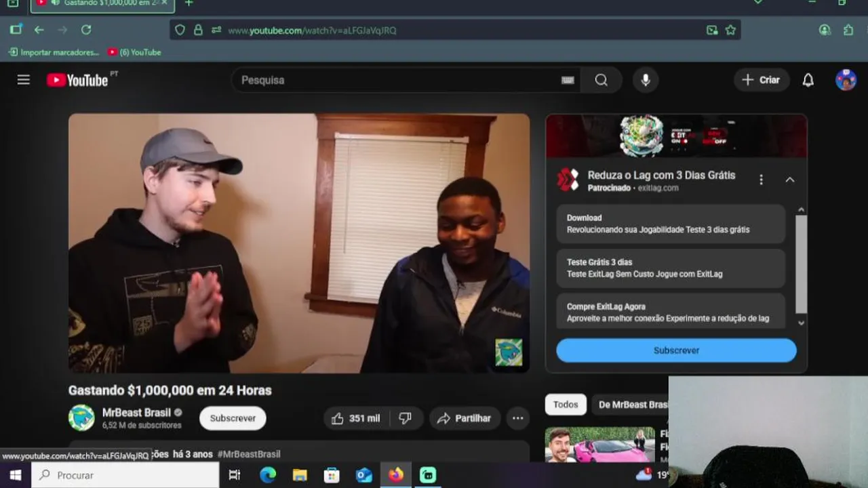Screen dimensions: 868x488
Task: Open the site padlock security info
Action: click(x=198, y=30)
